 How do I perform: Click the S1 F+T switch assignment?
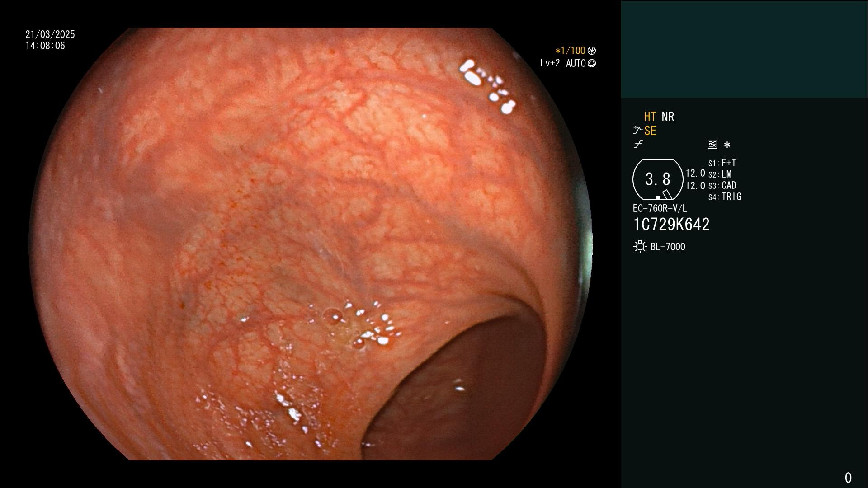[722, 163]
